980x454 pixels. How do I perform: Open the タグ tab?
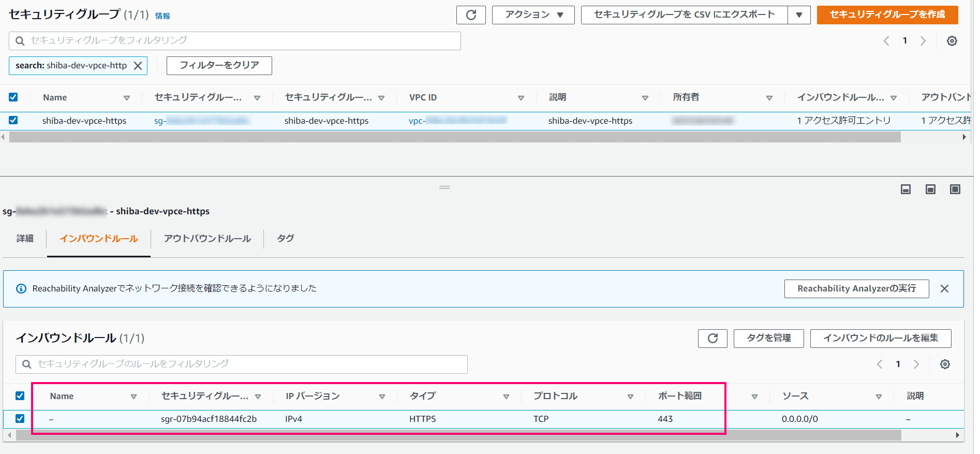click(285, 239)
